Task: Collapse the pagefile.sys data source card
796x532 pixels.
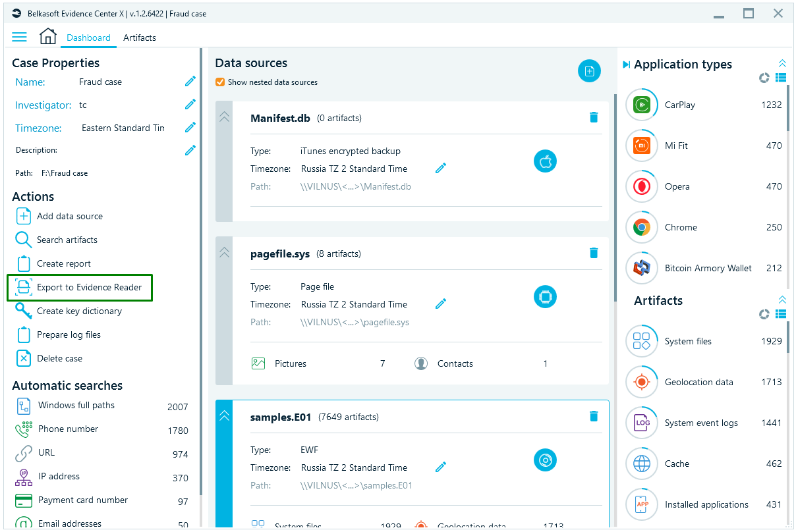Action: [224, 252]
